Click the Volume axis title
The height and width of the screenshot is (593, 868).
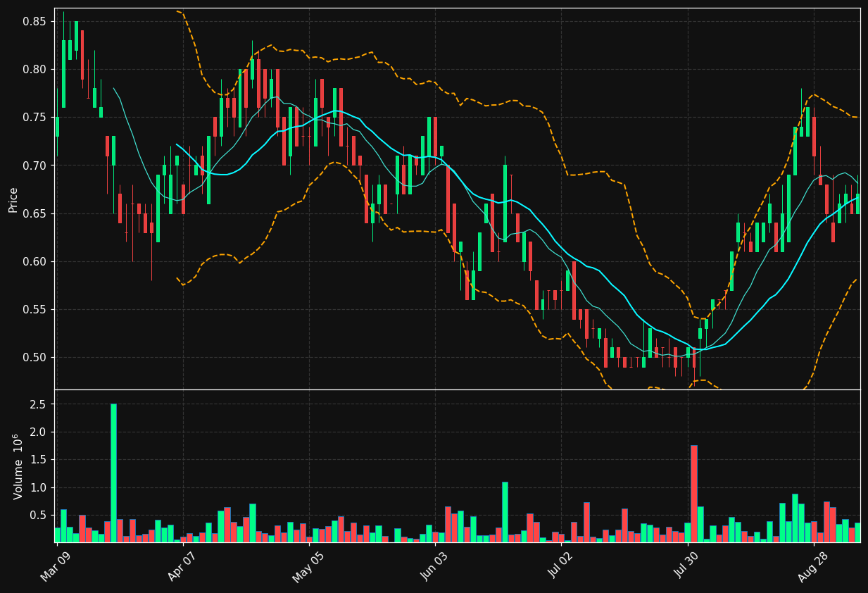[x=18, y=466]
